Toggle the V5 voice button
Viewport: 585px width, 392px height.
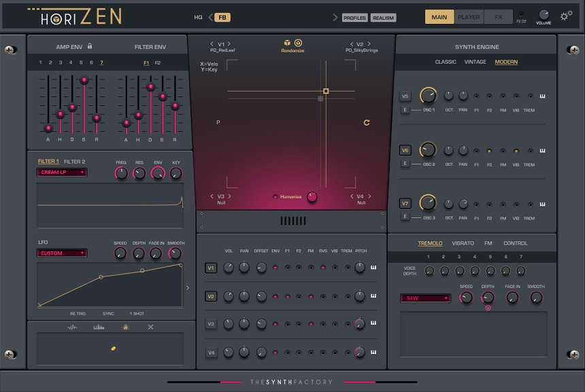[405, 96]
